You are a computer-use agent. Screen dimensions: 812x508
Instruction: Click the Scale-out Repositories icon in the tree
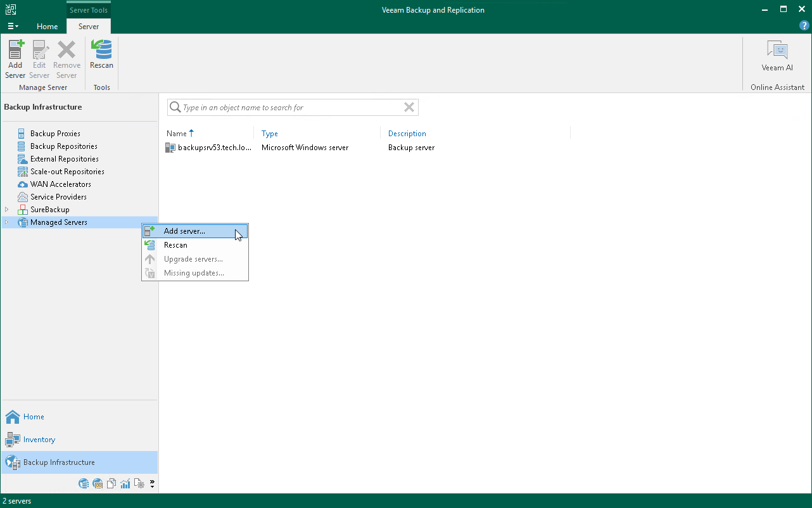(x=23, y=172)
